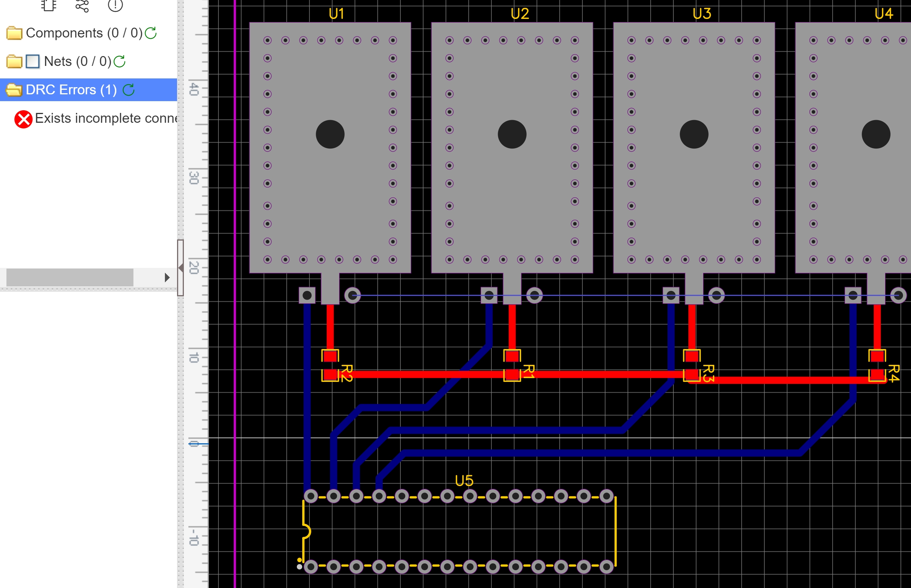Screen dimensions: 911x588
Task: Click the panel horizontal scrollbar thumb
Action: point(70,278)
